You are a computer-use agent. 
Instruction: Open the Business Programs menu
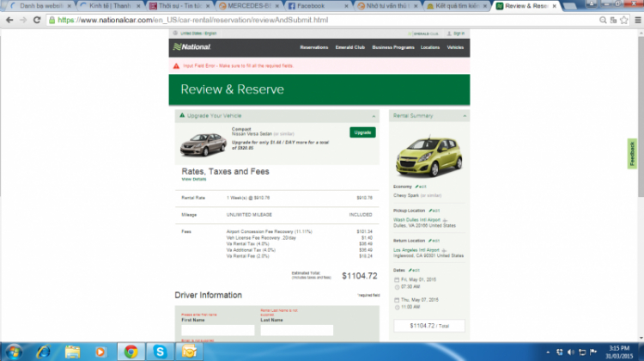click(393, 47)
